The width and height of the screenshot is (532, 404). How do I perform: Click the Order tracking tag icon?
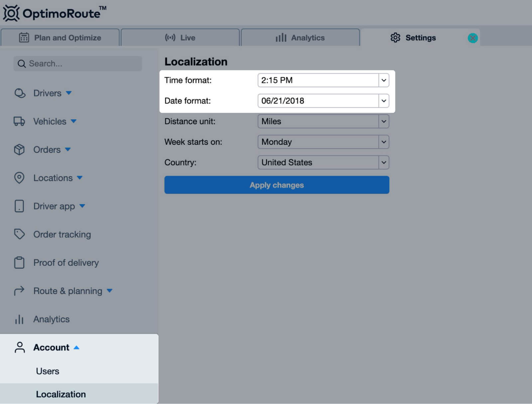click(19, 234)
